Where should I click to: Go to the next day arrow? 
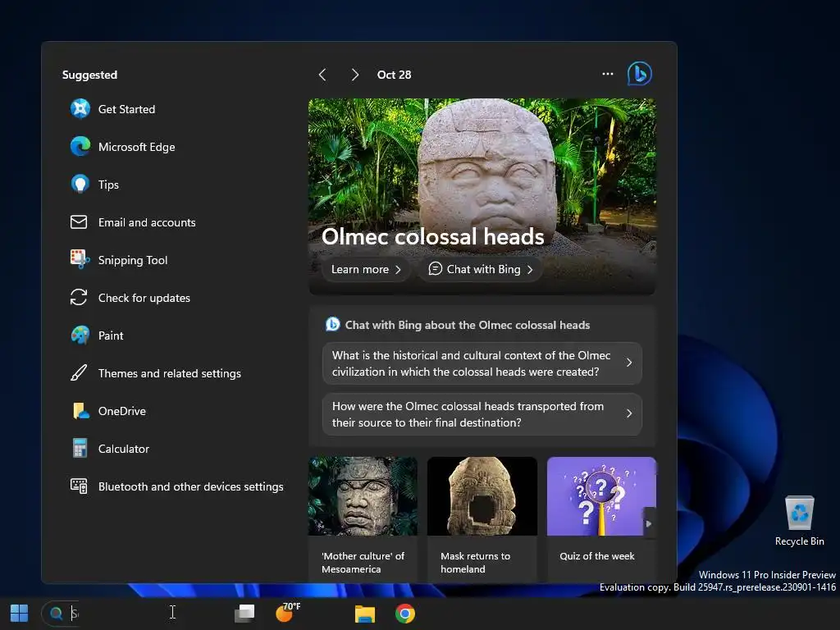(x=354, y=75)
